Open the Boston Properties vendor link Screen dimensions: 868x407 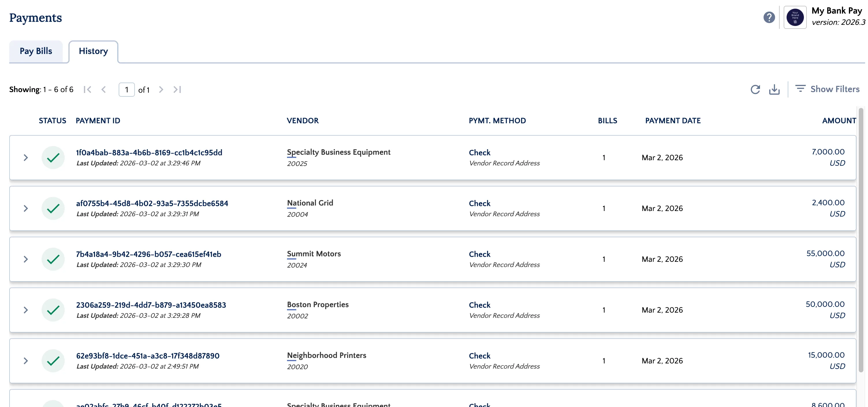(x=318, y=305)
